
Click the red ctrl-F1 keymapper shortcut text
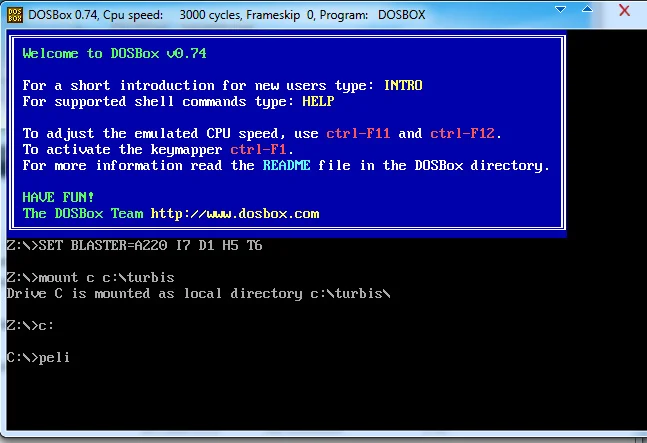(x=258, y=149)
